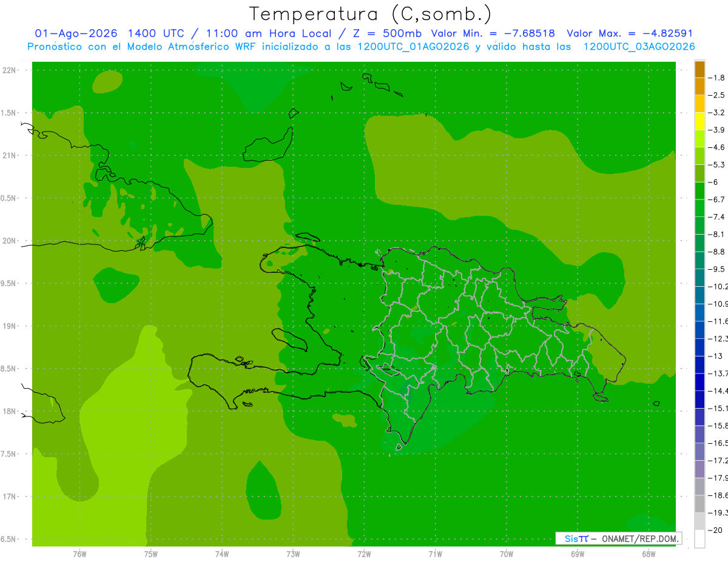This screenshot has height=562, width=728.
Task: Click the 'SisTT - ONAMET/REP.DOM.' label
Action: [x=618, y=538]
